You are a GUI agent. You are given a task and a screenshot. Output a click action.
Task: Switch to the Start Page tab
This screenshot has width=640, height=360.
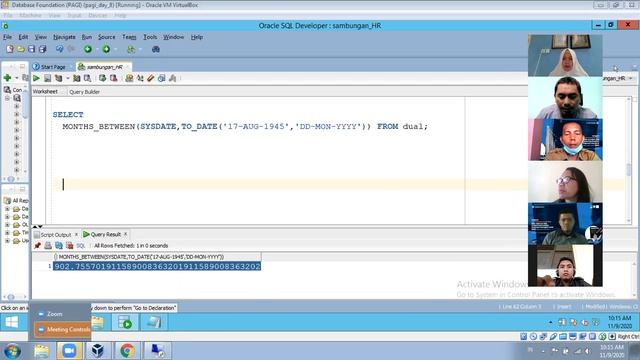coord(53,67)
